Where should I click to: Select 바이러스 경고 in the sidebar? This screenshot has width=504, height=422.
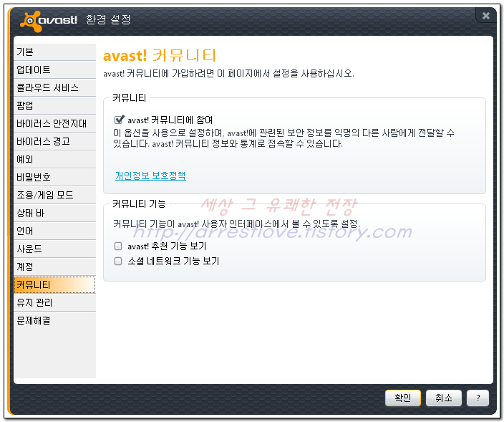coord(54,142)
